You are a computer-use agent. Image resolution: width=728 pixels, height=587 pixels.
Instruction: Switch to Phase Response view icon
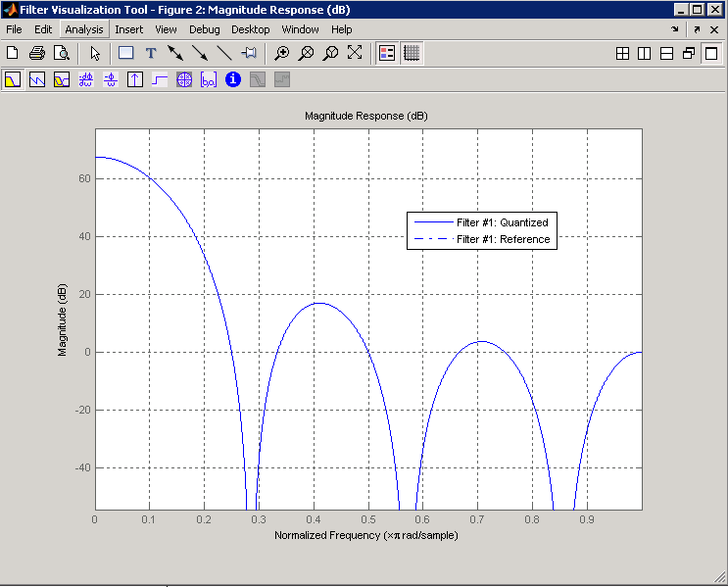click(37, 79)
